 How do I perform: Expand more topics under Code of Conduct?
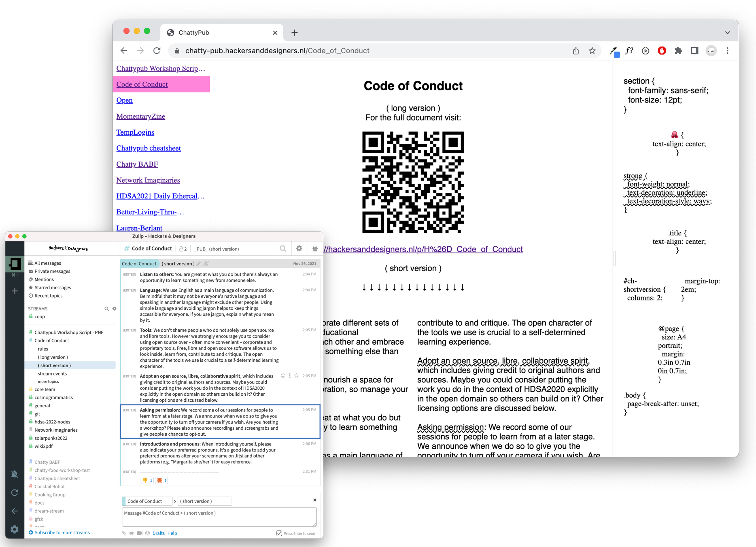(48, 381)
